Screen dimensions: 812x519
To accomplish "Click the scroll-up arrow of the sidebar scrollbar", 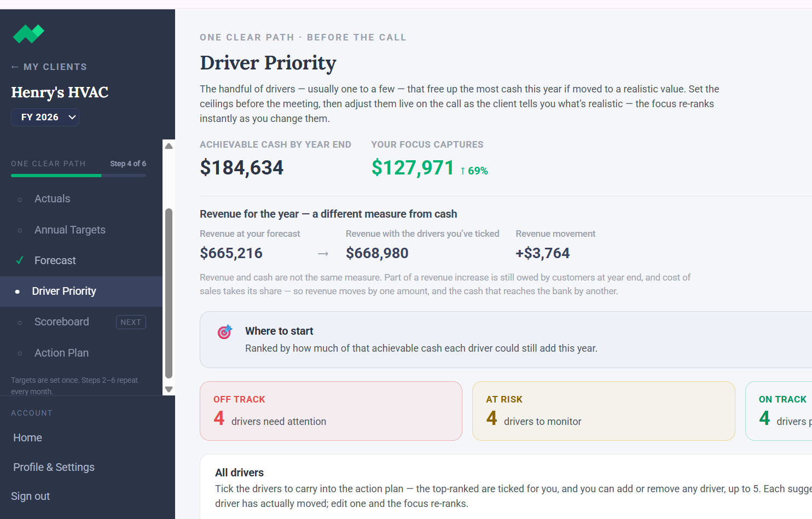I will tap(169, 146).
